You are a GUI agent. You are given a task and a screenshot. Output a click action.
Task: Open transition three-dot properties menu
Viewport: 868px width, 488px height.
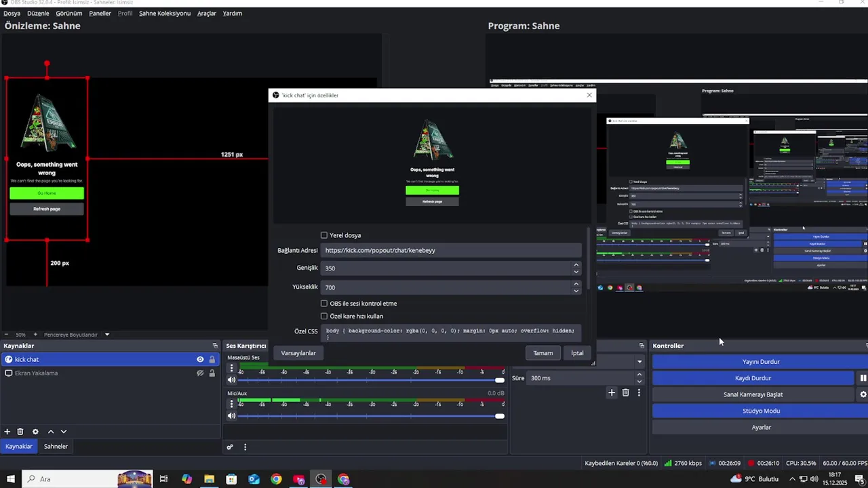tap(639, 392)
